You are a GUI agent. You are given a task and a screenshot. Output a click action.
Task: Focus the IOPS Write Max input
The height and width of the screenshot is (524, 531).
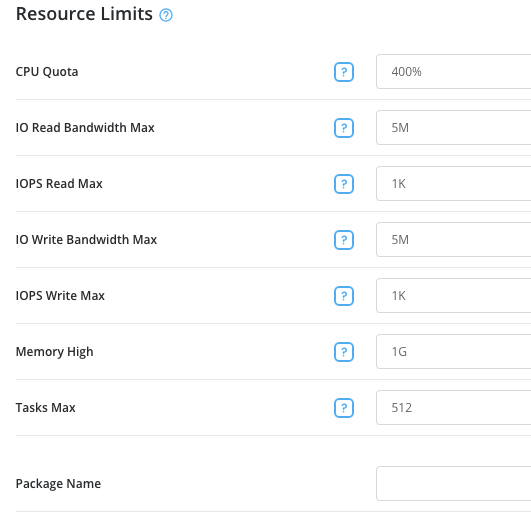pos(453,295)
